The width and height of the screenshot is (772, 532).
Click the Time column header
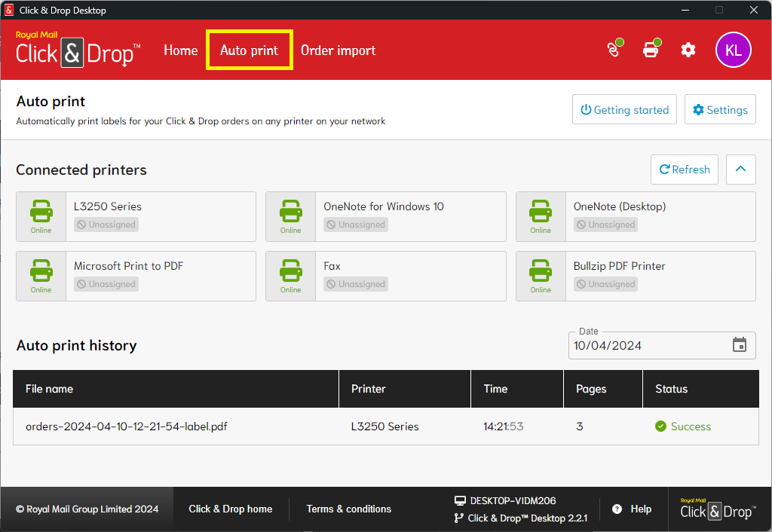click(517, 389)
